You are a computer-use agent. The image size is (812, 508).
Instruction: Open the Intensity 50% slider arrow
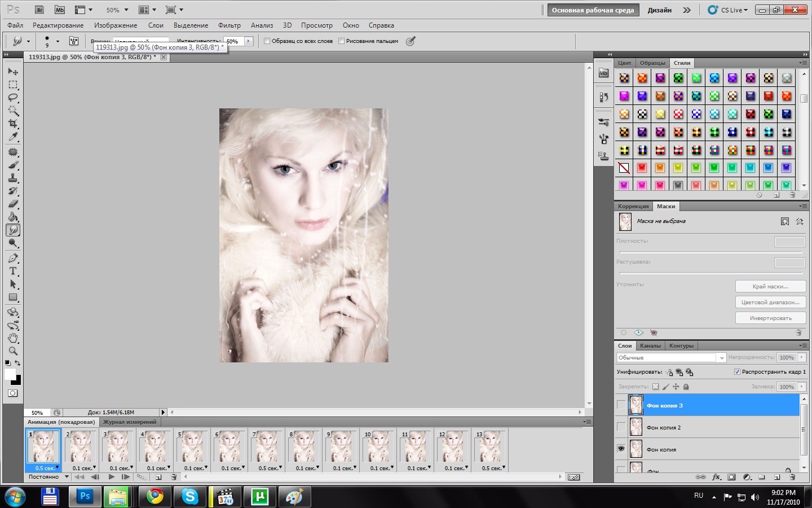point(248,41)
